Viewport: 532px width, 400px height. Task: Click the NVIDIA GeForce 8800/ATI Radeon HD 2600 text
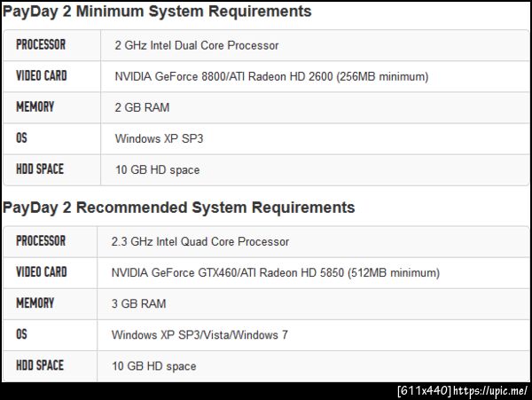271,77
